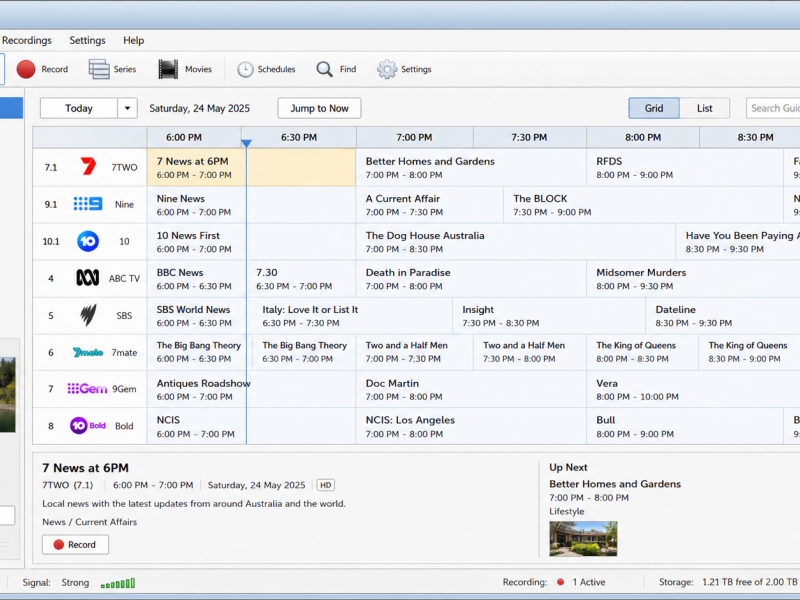Screen dimensions: 800x600
Task: Select Insight program on SBS
Action: click(549, 316)
